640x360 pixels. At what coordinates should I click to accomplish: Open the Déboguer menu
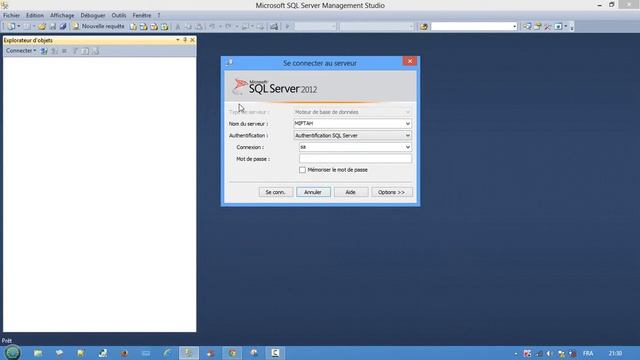point(93,16)
